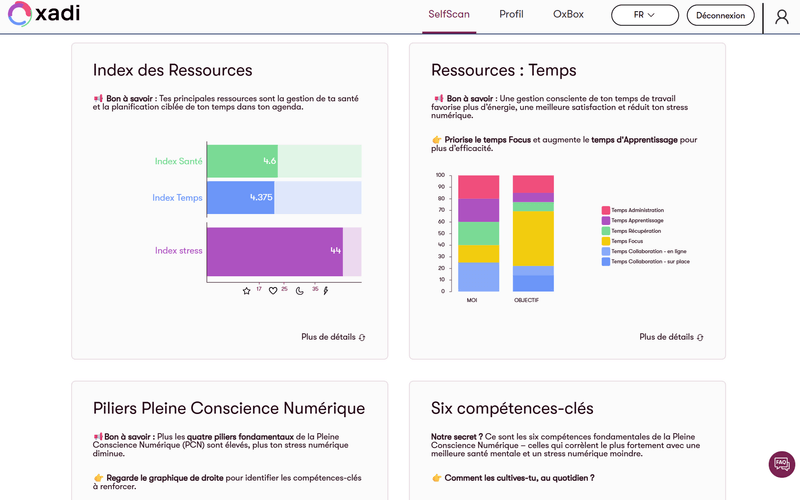
Task: Click the Déconnexion button
Action: 720,16
